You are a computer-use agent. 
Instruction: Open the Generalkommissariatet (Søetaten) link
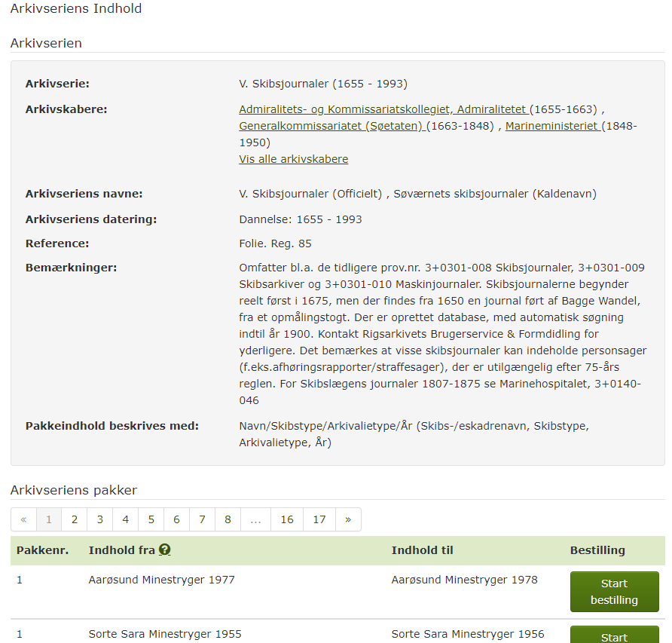tap(332, 126)
